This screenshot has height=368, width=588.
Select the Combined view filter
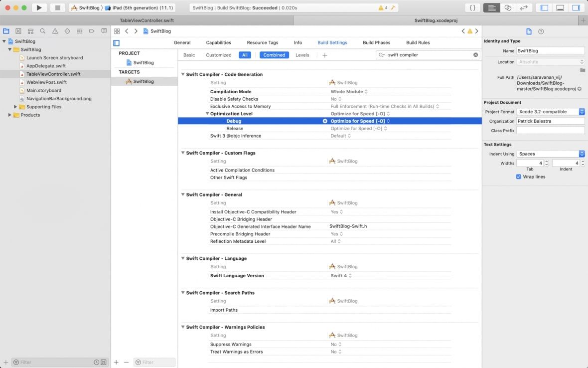[274, 55]
